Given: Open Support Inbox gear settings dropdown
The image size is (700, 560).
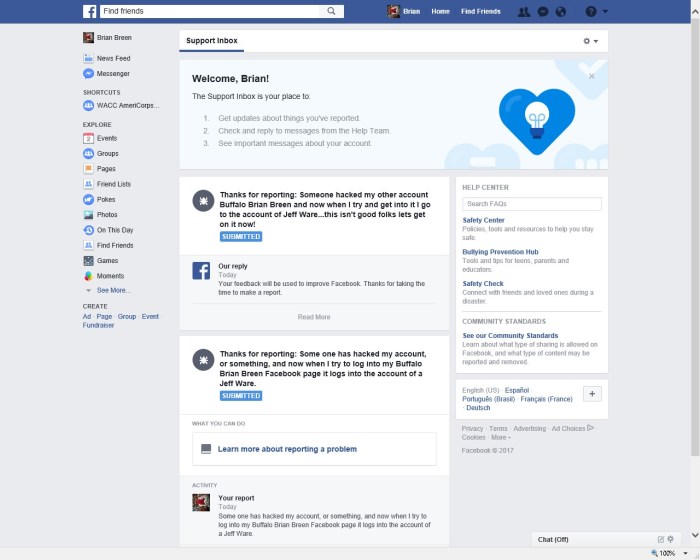Looking at the screenshot, I should coord(590,41).
